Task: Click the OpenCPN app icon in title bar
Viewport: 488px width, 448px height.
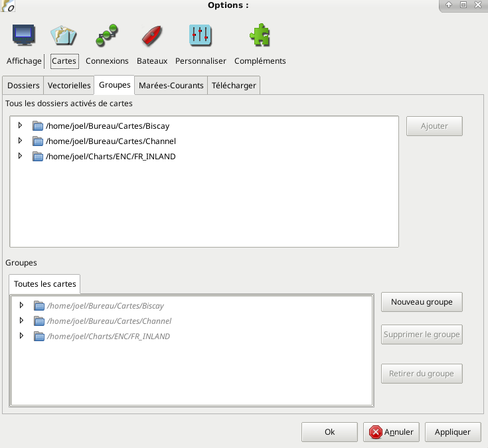Action: click(8, 6)
